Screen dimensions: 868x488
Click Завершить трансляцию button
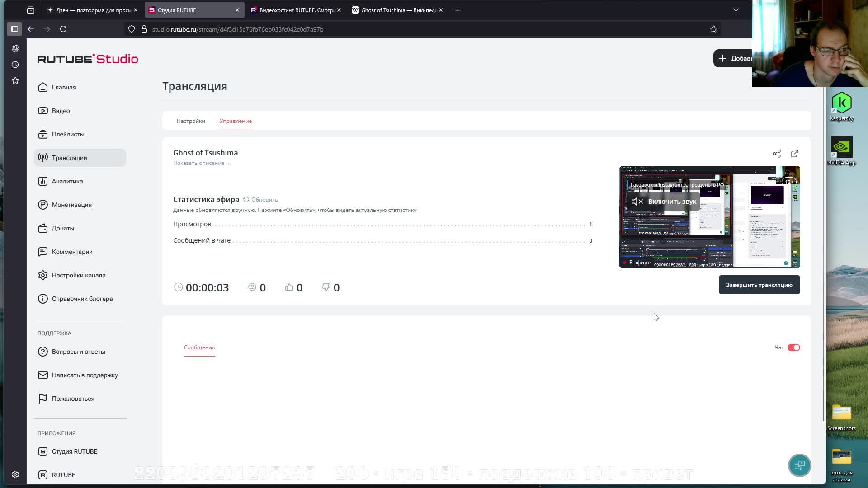759,285
